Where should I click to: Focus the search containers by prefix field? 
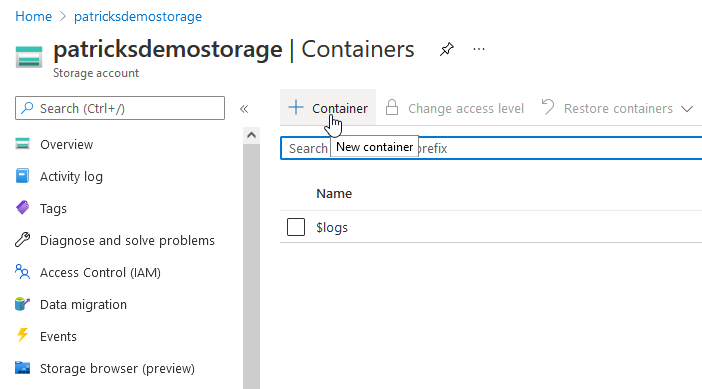(491, 148)
